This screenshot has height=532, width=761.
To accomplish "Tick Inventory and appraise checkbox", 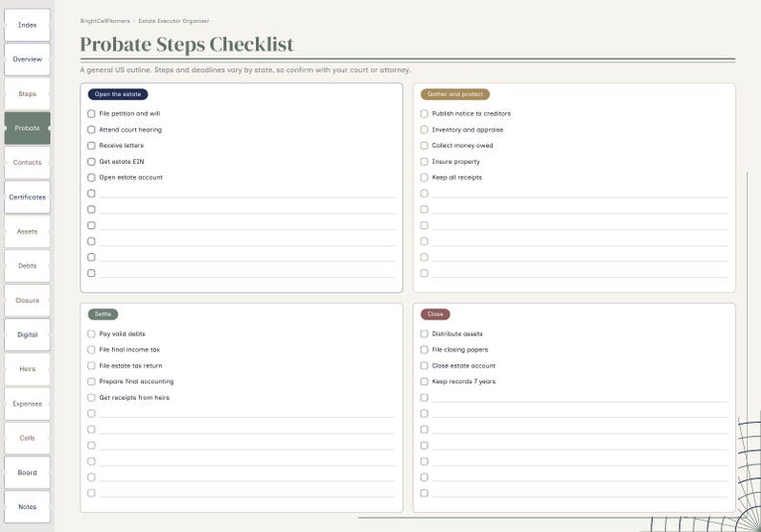I will coord(425,129).
